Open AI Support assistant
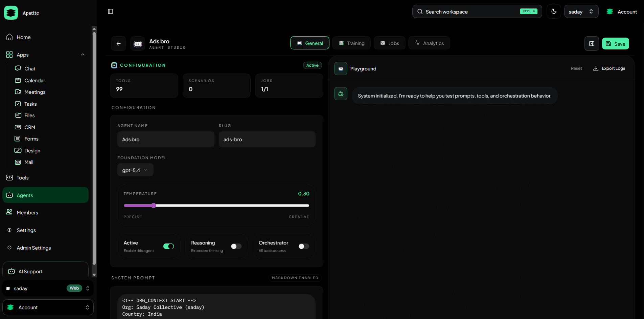This screenshot has height=319, width=644. [46, 271]
